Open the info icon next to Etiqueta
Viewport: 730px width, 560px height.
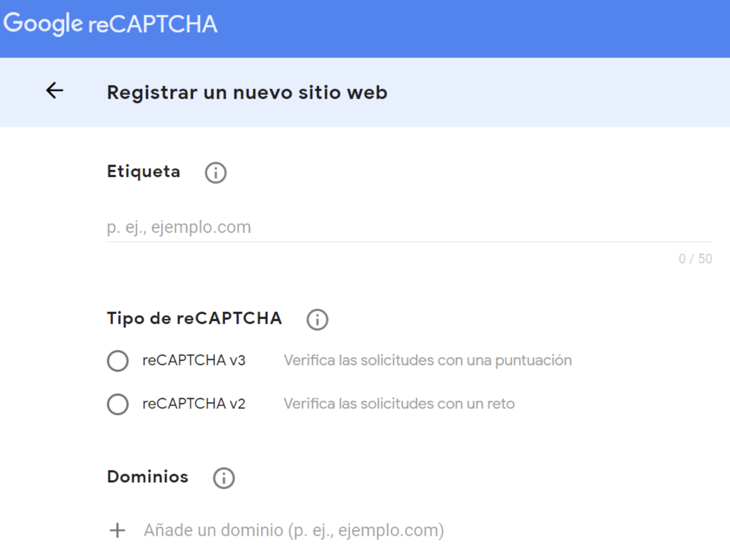(215, 173)
